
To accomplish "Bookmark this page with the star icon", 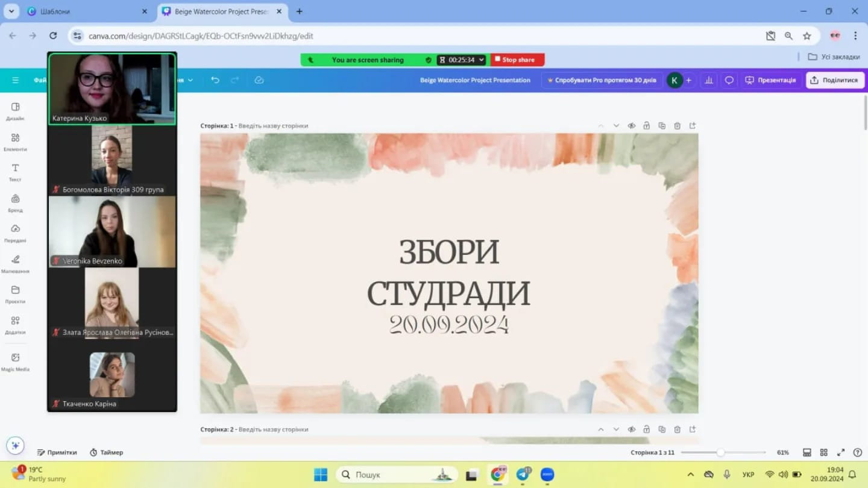I will coord(807,36).
